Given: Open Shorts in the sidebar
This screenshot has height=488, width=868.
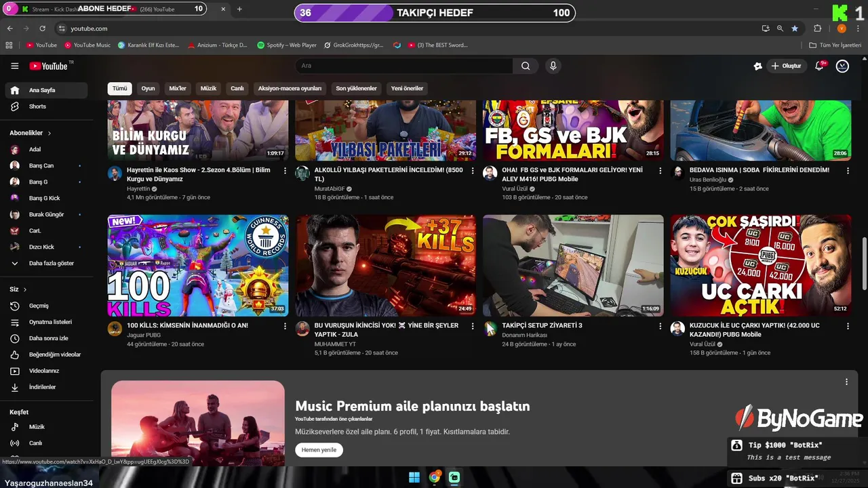Looking at the screenshot, I should 46,106.
